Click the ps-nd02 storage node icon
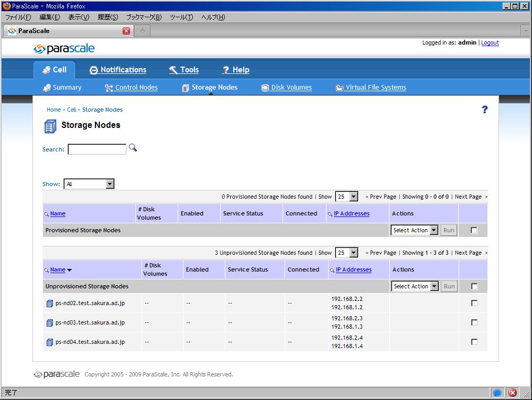The height and width of the screenshot is (400, 532). click(50, 303)
